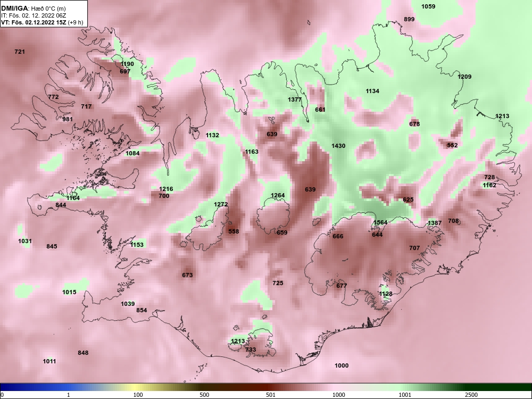532x399 pixels.
Task: Select the 1011 value label
Action: [49, 362]
